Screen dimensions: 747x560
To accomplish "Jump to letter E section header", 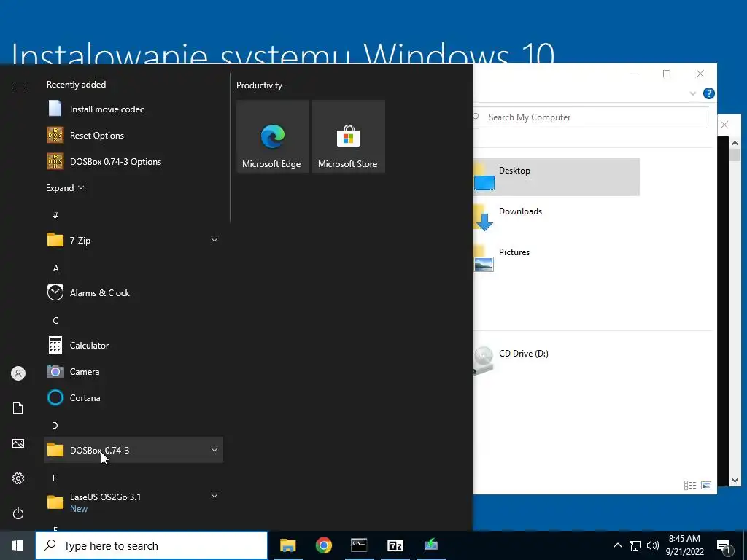I will pyautogui.click(x=55, y=478).
